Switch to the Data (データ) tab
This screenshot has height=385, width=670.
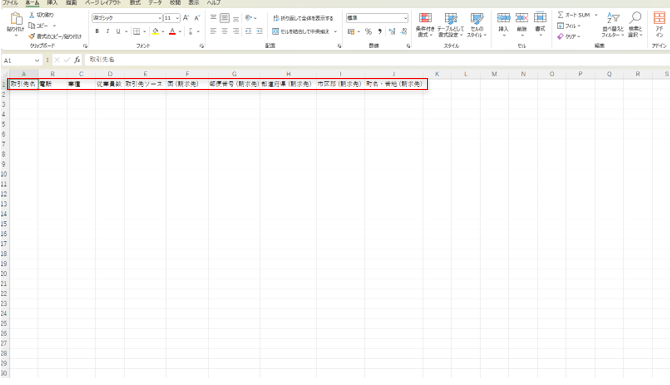[x=155, y=3]
